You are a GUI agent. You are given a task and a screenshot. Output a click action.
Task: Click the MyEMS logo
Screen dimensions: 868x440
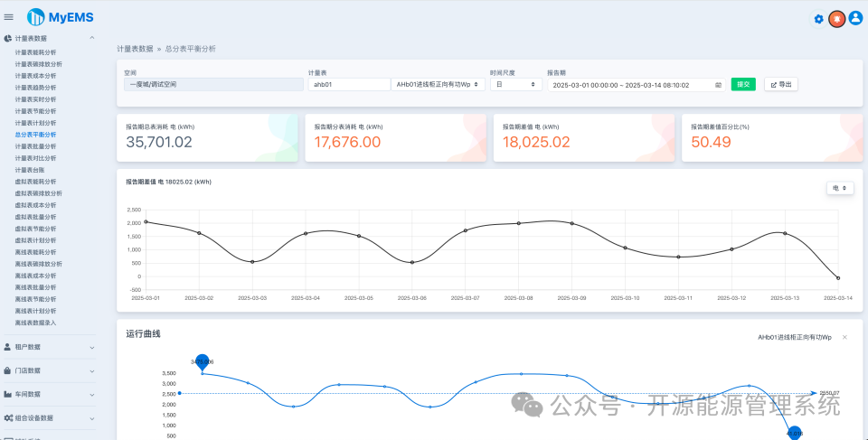coord(61,17)
